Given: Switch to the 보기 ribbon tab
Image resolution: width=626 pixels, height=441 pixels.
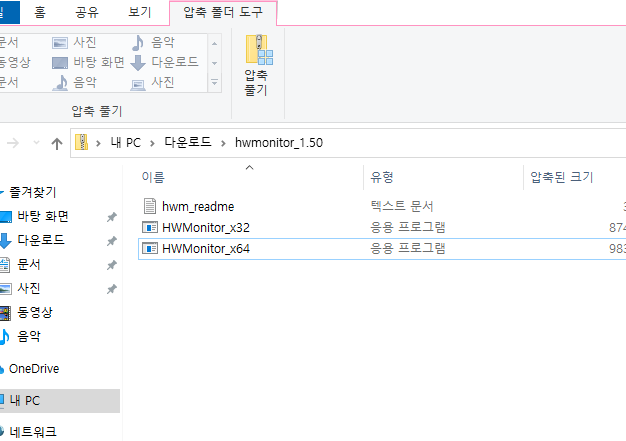Looking at the screenshot, I should 140,12.
